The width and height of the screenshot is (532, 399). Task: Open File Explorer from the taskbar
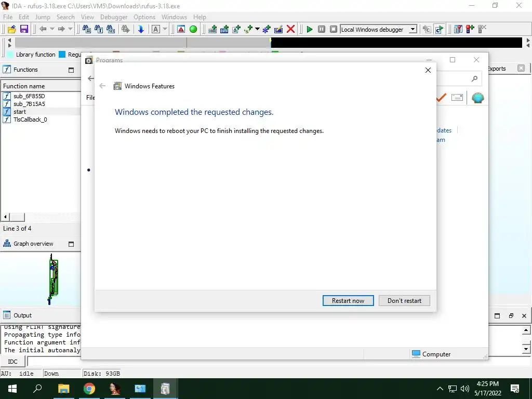pos(63,389)
